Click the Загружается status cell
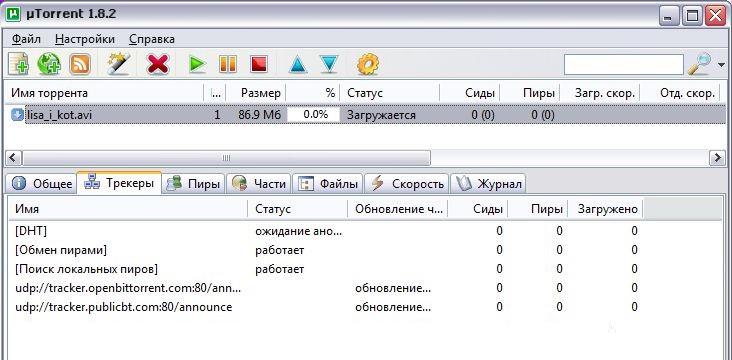 [x=381, y=115]
